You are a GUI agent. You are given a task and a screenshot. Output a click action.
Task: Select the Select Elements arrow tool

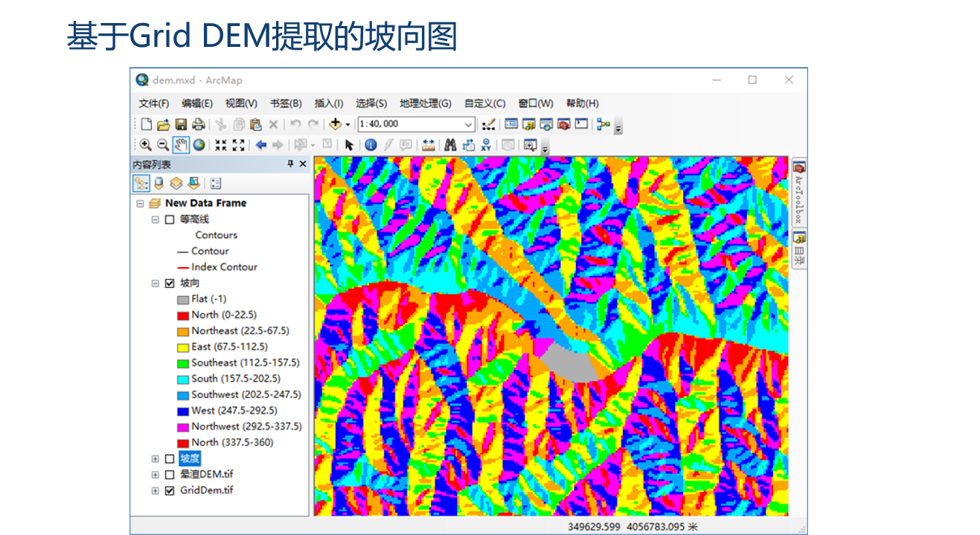click(x=349, y=145)
